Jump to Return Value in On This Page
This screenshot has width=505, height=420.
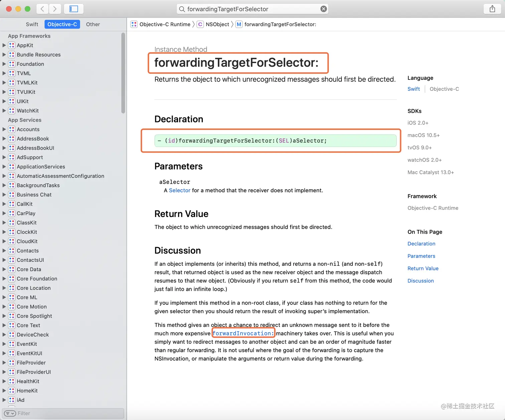[423, 269]
